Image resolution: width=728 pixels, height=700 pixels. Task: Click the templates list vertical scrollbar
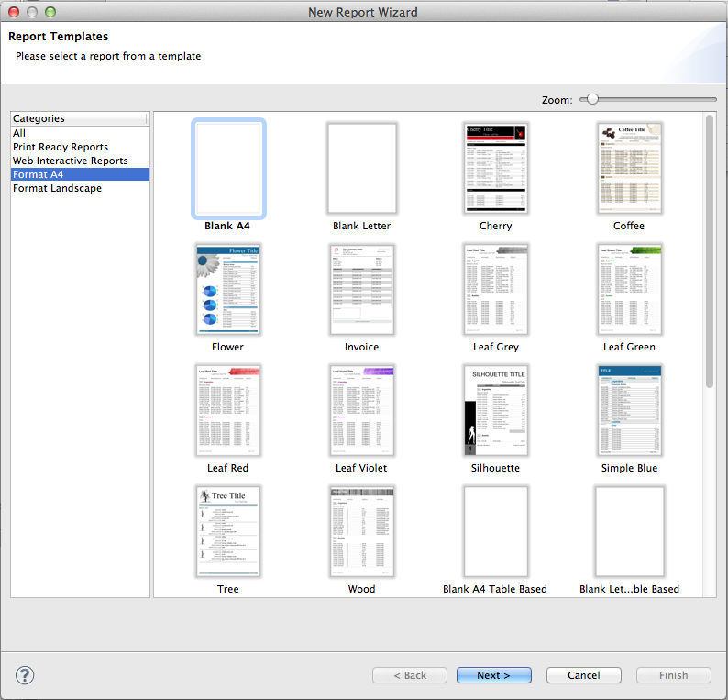point(709,251)
